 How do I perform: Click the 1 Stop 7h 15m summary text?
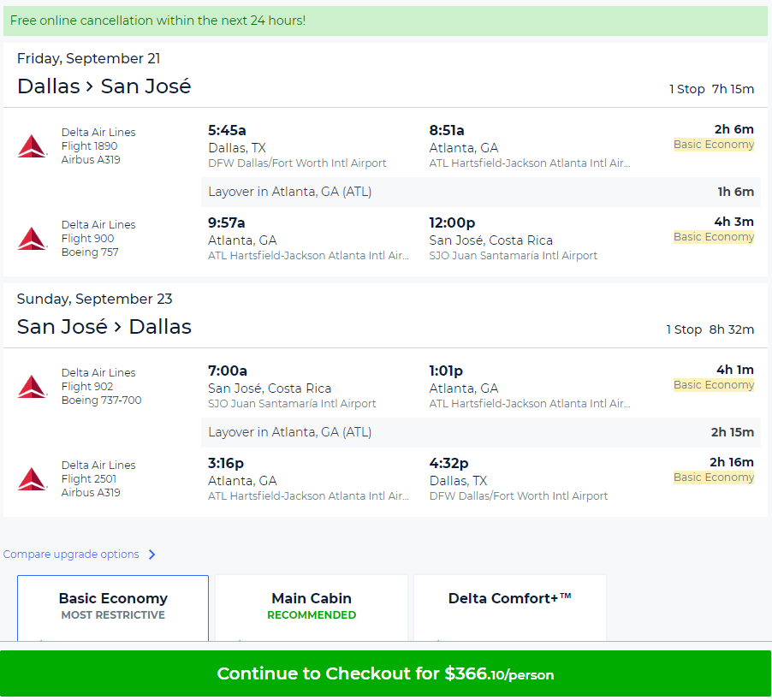click(711, 88)
